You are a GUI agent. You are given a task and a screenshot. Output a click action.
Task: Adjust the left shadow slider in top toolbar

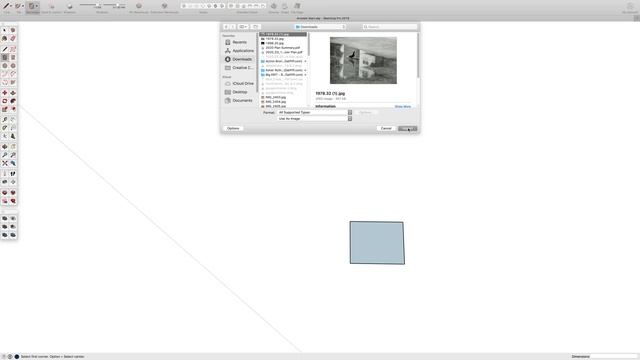tap(97, 5)
